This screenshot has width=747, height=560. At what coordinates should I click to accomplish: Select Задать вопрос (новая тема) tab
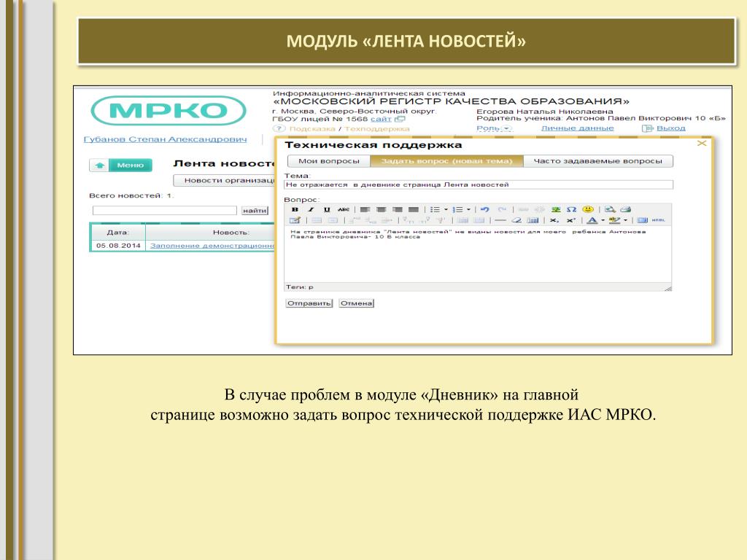[447, 161]
